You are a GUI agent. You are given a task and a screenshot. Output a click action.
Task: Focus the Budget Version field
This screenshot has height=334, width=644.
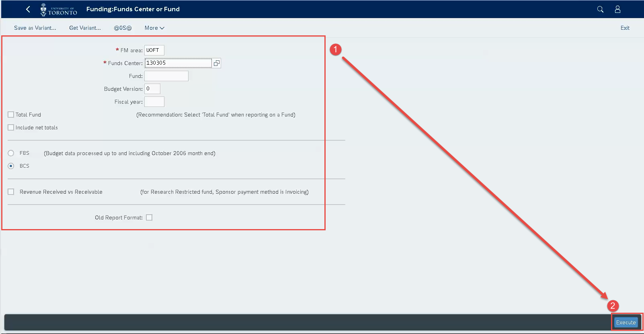[x=152, y=89]
